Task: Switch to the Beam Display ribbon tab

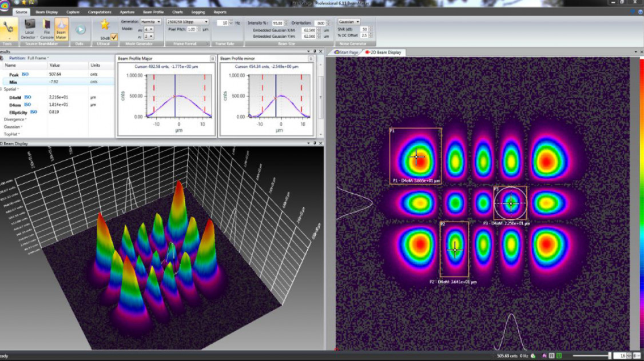Action: [47, 11]
